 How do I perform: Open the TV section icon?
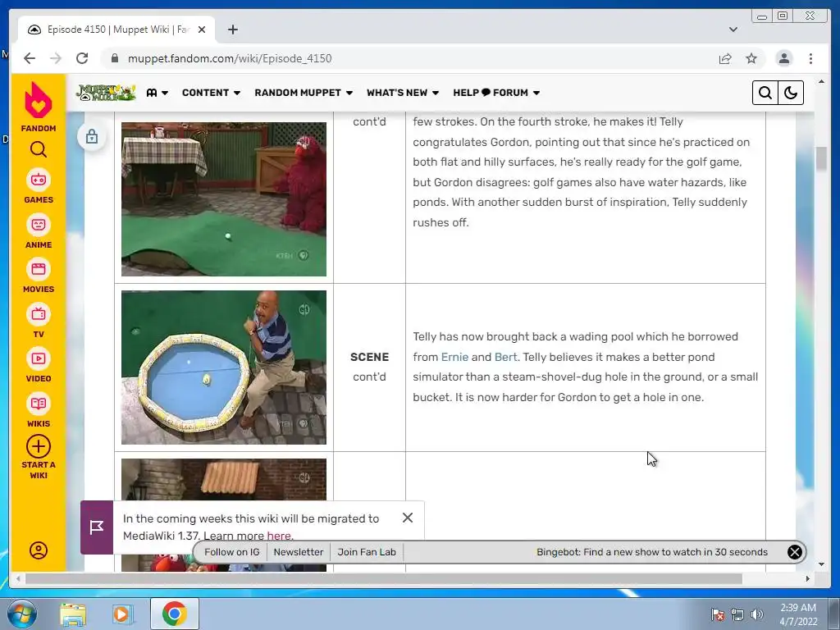click(x=38, y=314)
